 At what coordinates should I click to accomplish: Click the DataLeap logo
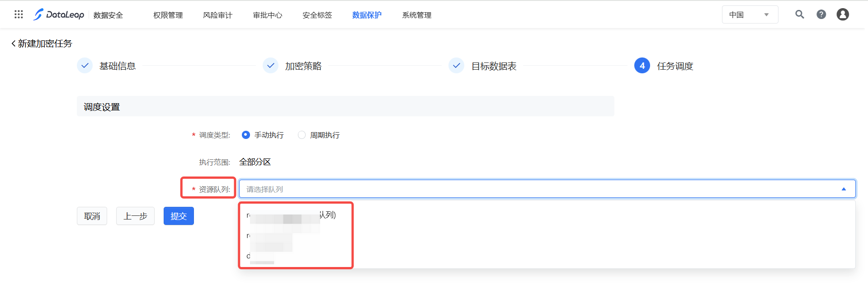pos(59,14)
